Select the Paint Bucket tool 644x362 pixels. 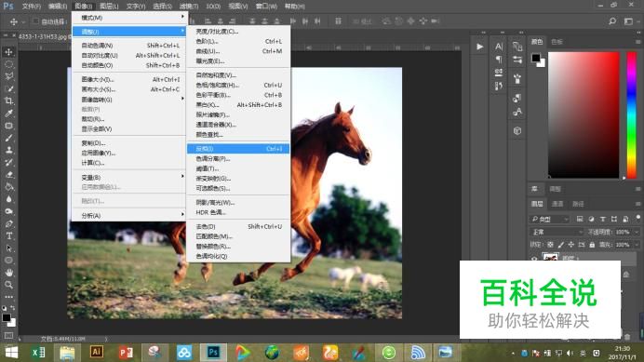(x=8, y=187)
